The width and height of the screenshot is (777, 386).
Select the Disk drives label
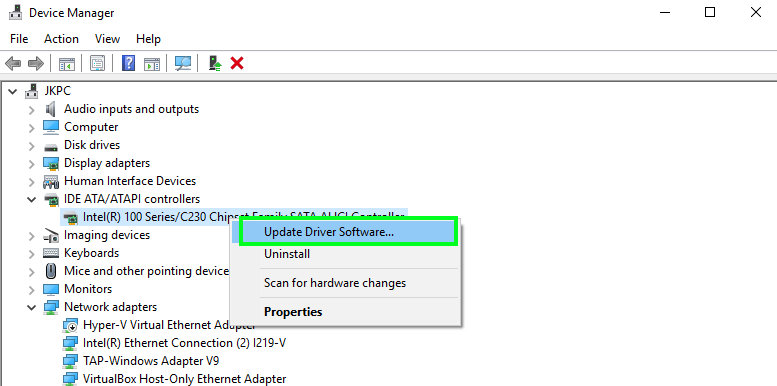click(x=92, y=145)
